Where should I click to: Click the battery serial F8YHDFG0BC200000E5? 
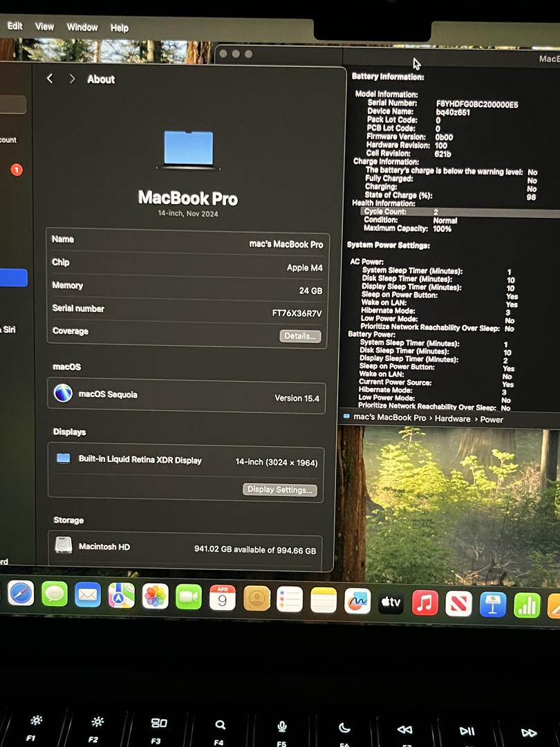477,104
